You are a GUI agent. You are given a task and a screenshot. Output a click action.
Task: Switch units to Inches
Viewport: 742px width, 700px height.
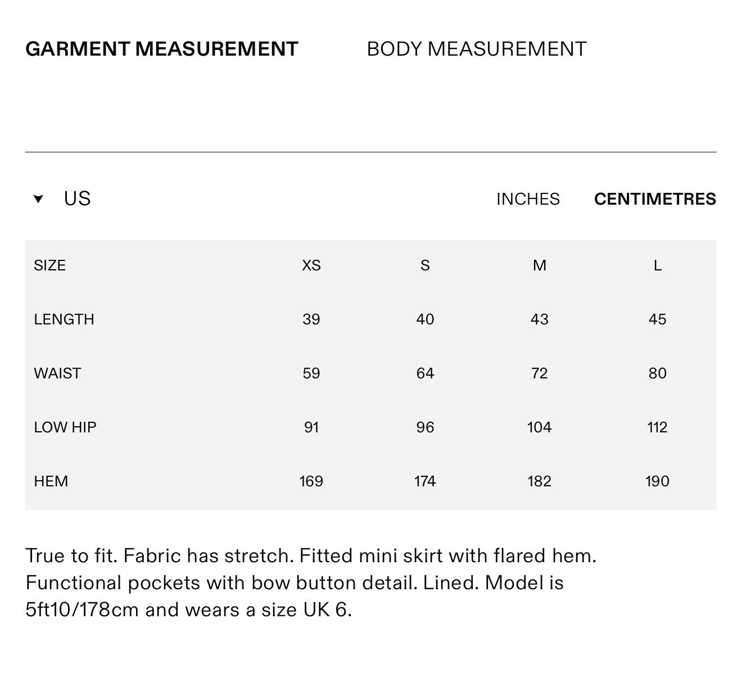click(x=528, y=199)
